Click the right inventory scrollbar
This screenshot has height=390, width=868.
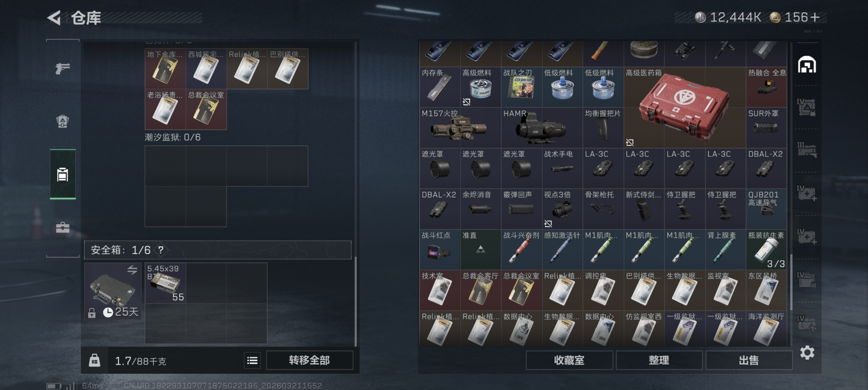click(x=791, y=282)
